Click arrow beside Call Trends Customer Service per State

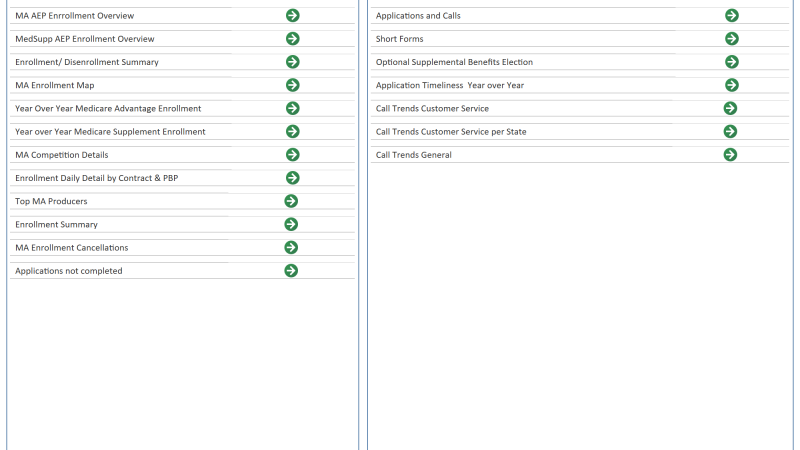point(730,131)
